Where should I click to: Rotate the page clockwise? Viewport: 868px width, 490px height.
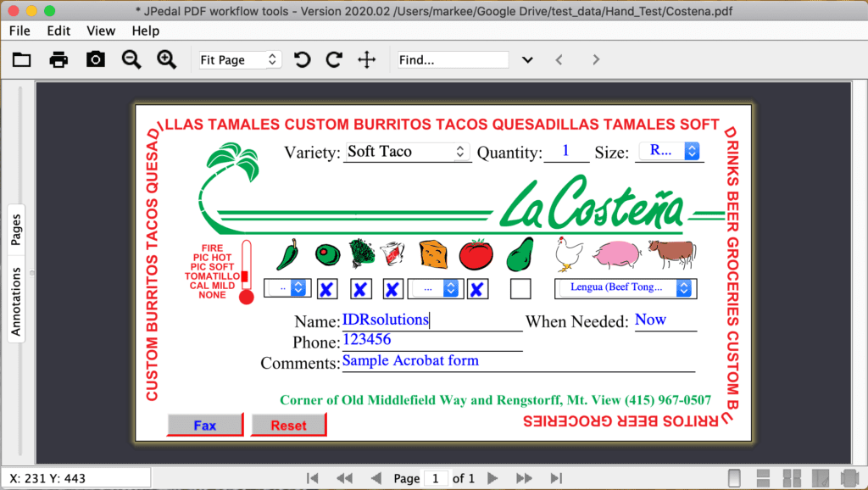[x=334, y=59]
